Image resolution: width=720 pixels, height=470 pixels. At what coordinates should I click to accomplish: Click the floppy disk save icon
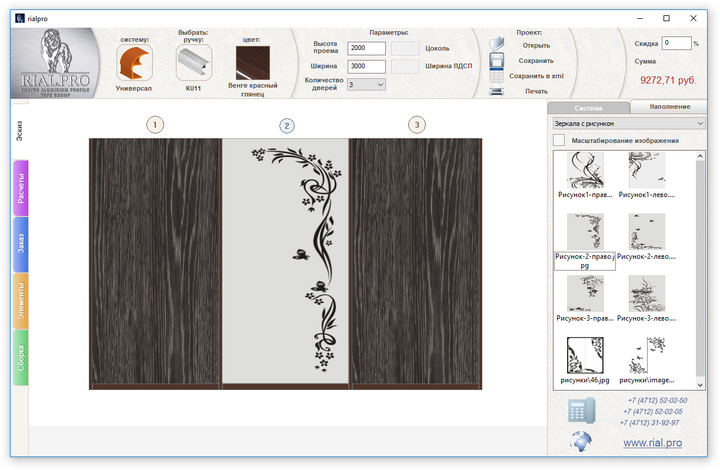pyautogui.click(x=496, y=61)
